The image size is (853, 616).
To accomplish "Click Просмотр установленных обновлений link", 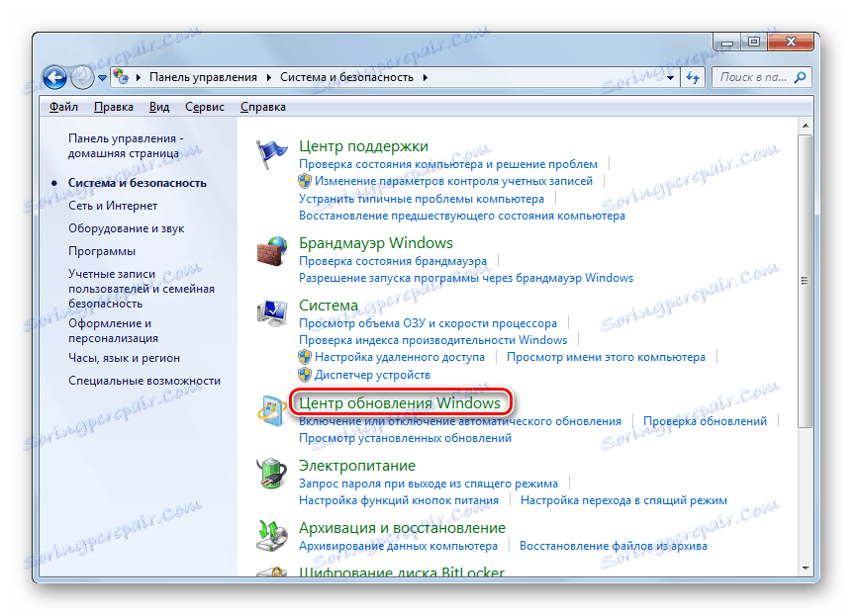I will (406, 438).
